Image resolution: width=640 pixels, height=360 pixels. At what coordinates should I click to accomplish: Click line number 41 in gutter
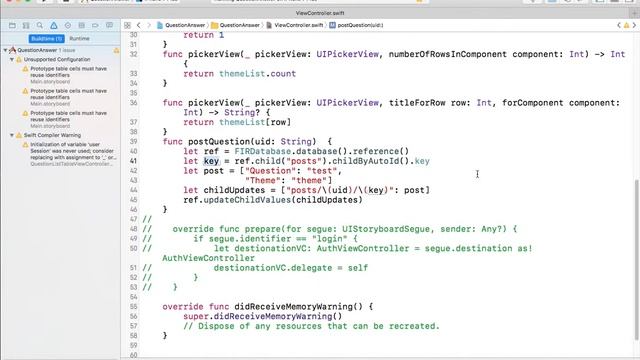(133, 161)
